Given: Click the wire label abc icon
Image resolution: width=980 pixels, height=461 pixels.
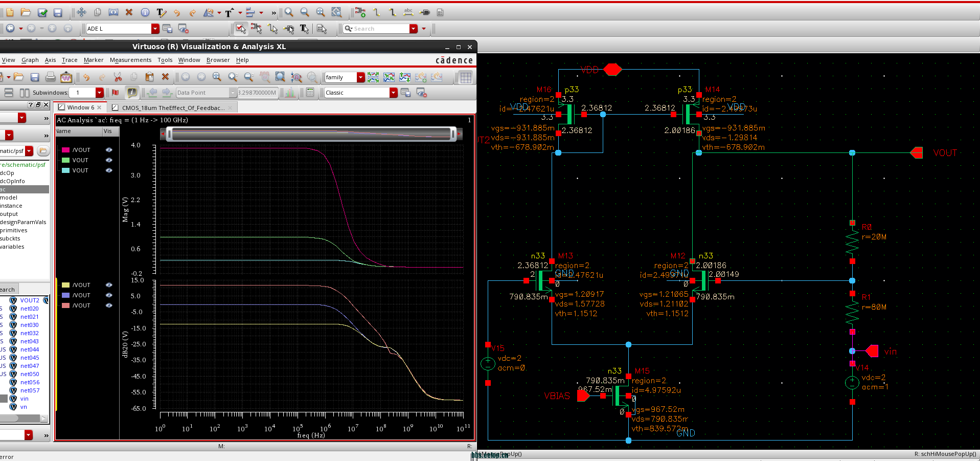Looking at the screenshot, I should click(408, 12).
